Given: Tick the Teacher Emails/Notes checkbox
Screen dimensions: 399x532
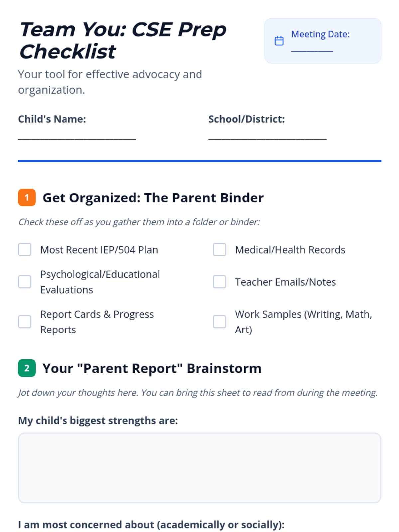Looking at the screenshot, I should (x=219, y=282).
